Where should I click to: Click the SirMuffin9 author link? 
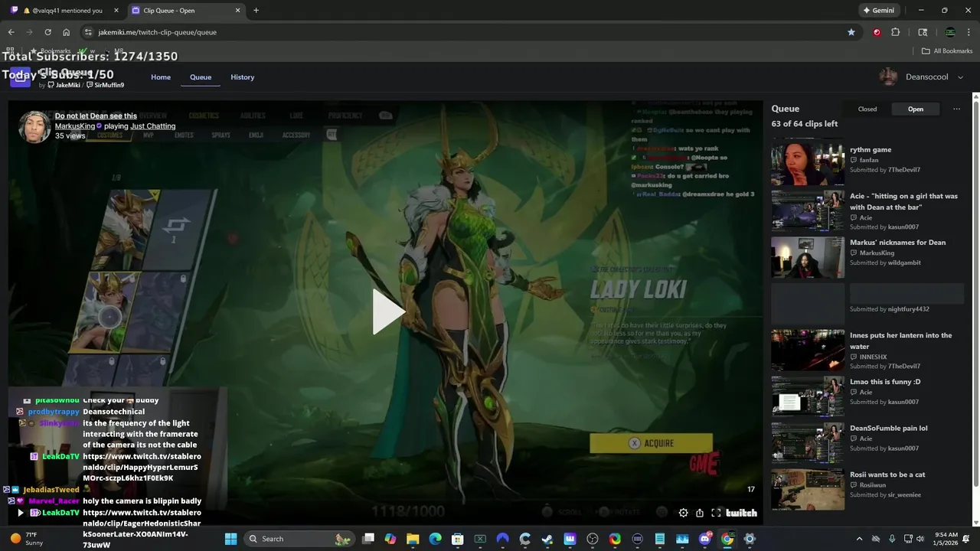105,85
